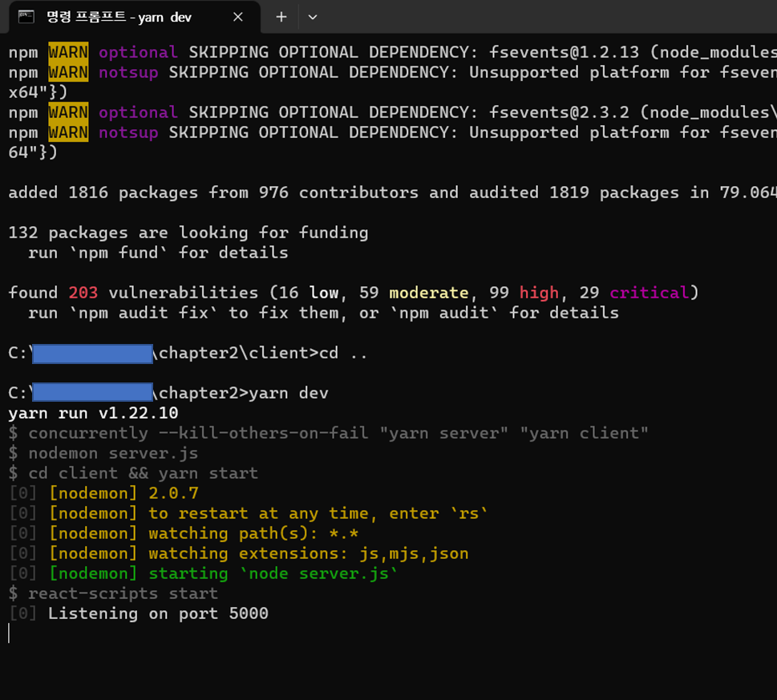Open the new tab dropdown chevron
The width and height of the screenshot is (777, 700).
click(313, 16)
